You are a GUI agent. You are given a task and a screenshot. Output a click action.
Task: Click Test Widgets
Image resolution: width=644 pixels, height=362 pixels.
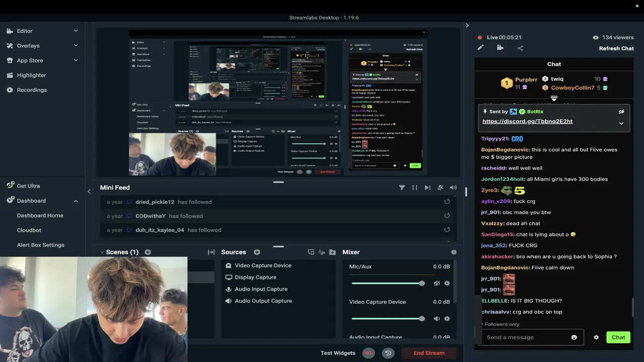coord(338,353)
